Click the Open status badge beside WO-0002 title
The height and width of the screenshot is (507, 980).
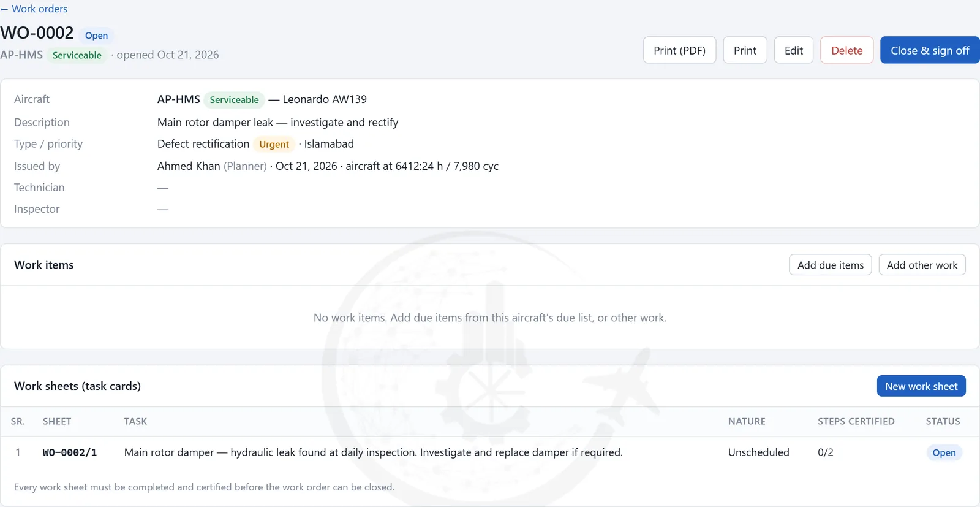pos(96,36)
